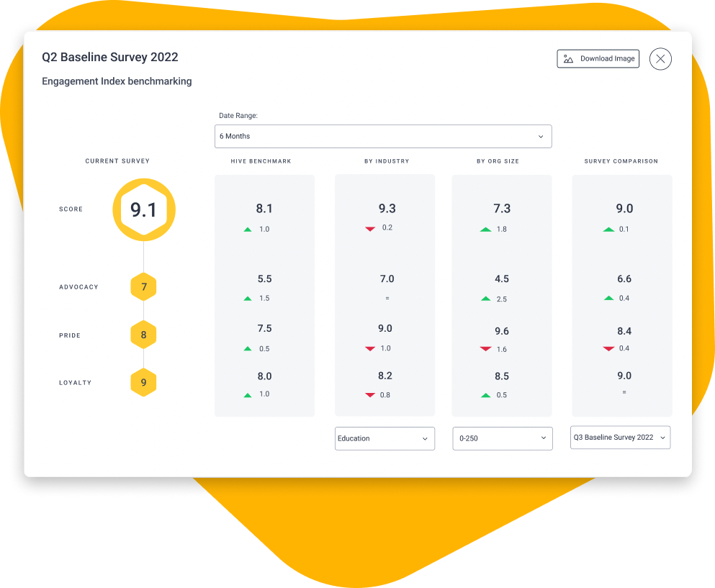Open the Date Range dropdown showing 6 Months

click(382, 136)
